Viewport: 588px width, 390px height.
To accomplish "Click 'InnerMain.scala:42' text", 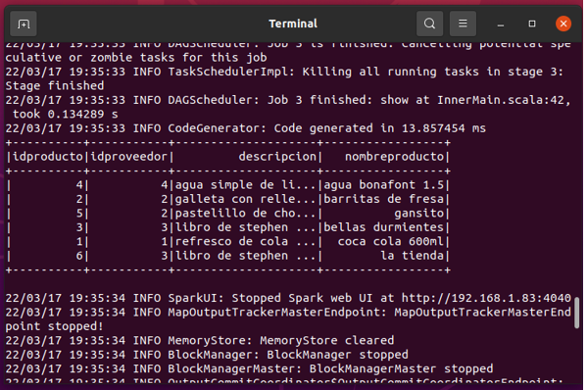I will 501,100.
